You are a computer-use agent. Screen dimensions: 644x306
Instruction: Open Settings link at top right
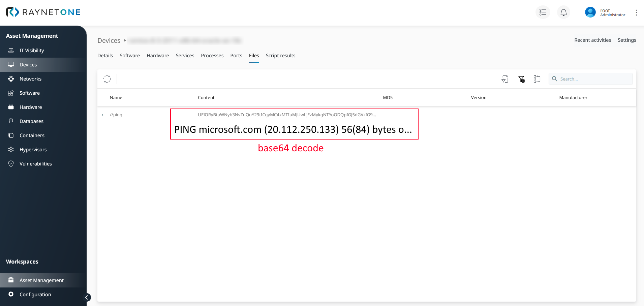(626, 40)
